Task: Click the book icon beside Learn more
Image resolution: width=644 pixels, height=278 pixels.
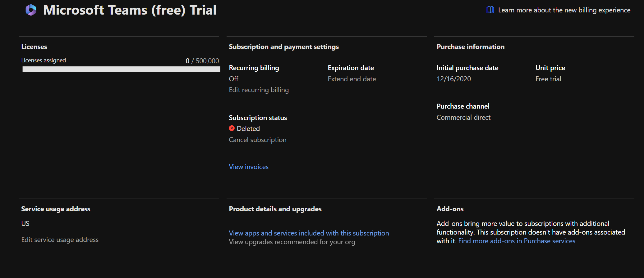Action: tap(490, 10)
